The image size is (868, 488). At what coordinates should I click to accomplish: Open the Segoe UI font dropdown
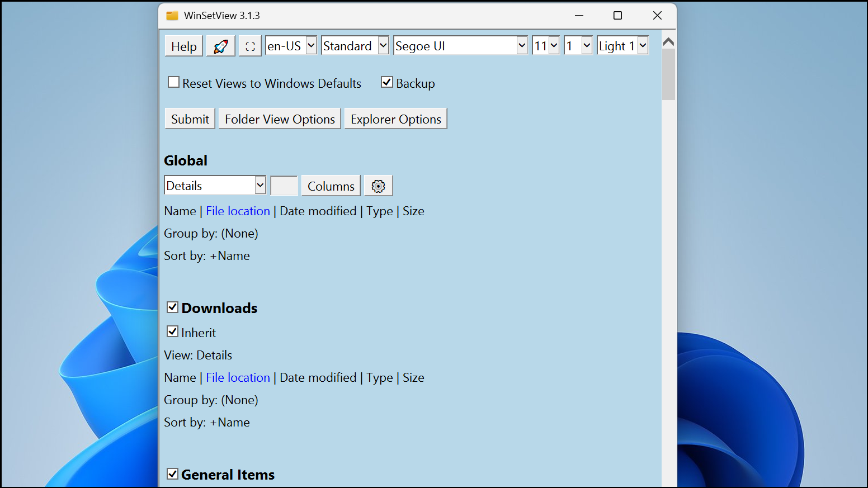point(460,46)
